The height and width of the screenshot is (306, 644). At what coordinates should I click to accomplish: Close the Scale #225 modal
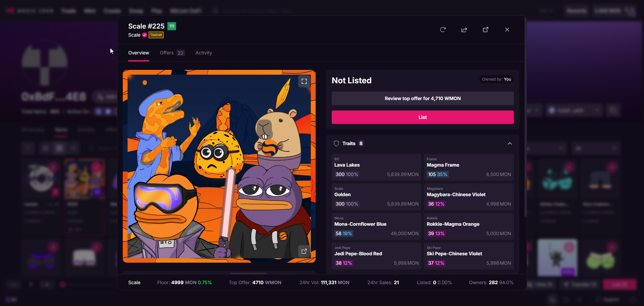(507, 30)
